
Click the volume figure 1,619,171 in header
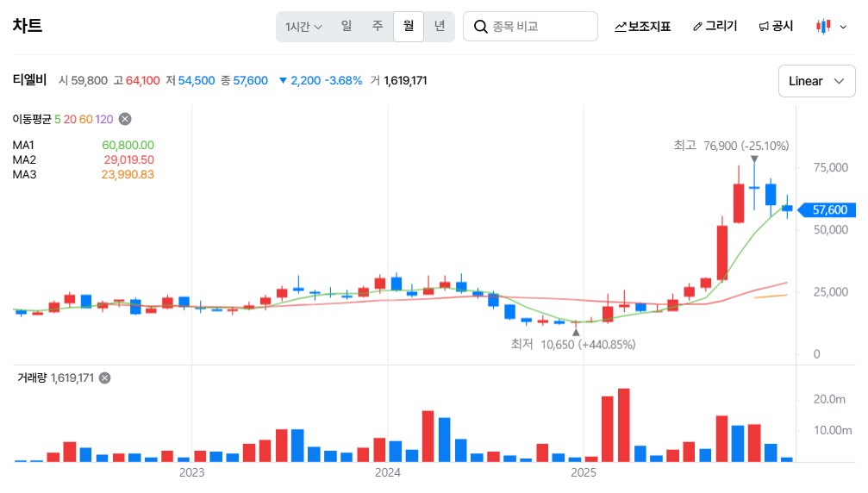(x=405, y=81)
